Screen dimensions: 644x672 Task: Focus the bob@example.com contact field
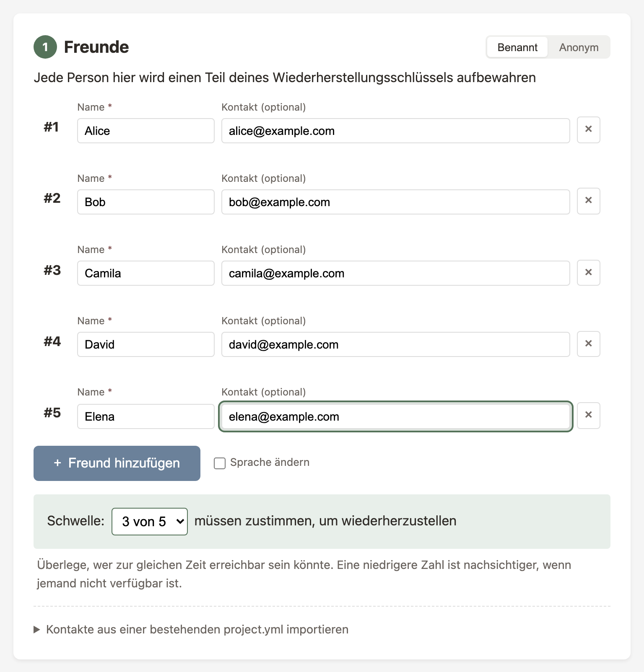(x=395, y=202)
